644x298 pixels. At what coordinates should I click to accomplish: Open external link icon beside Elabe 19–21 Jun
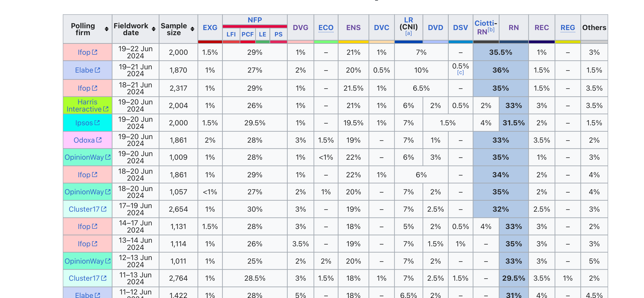97,70
